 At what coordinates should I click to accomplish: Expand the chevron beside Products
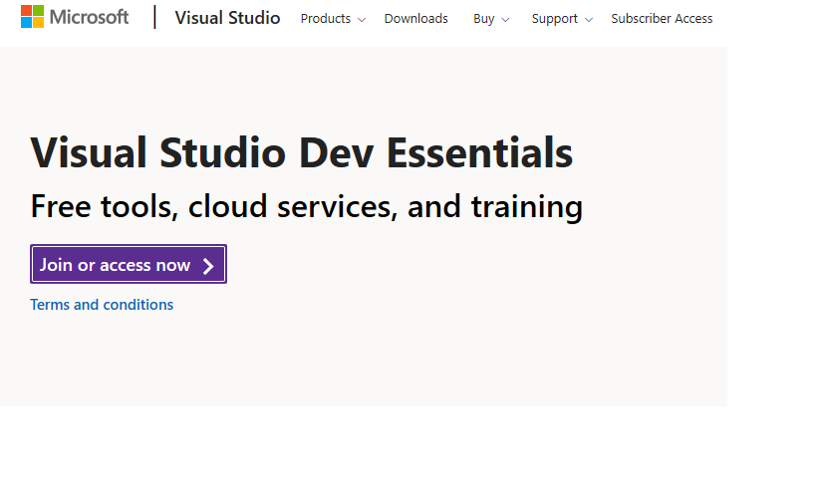click(x=361, y=20)
